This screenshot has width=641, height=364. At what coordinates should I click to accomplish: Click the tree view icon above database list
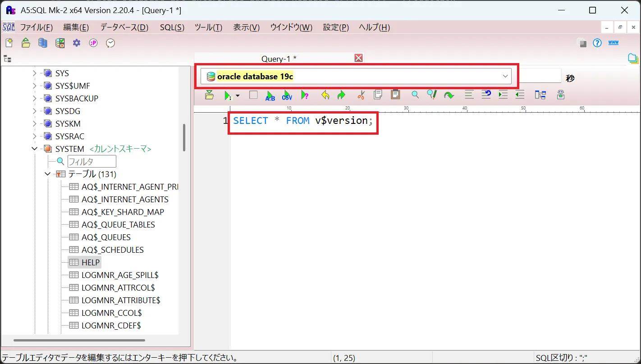pos(7,59)
